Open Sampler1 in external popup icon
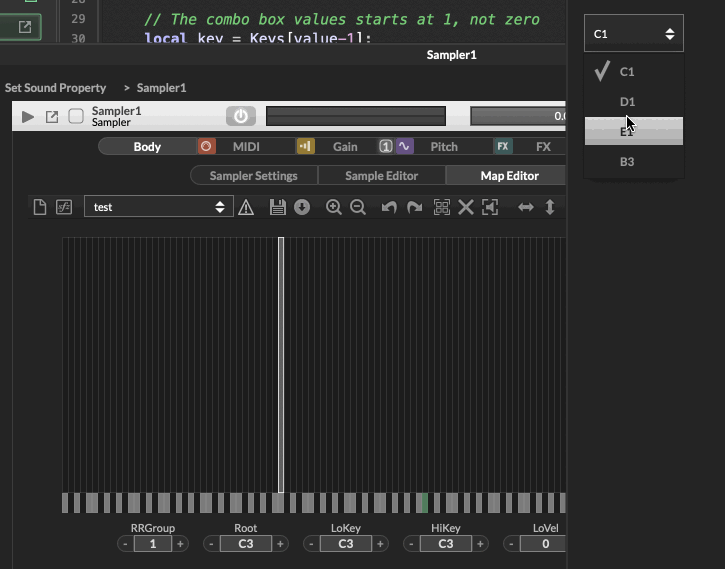The height and width of the screenshot is (569, 725). point(52,116)
